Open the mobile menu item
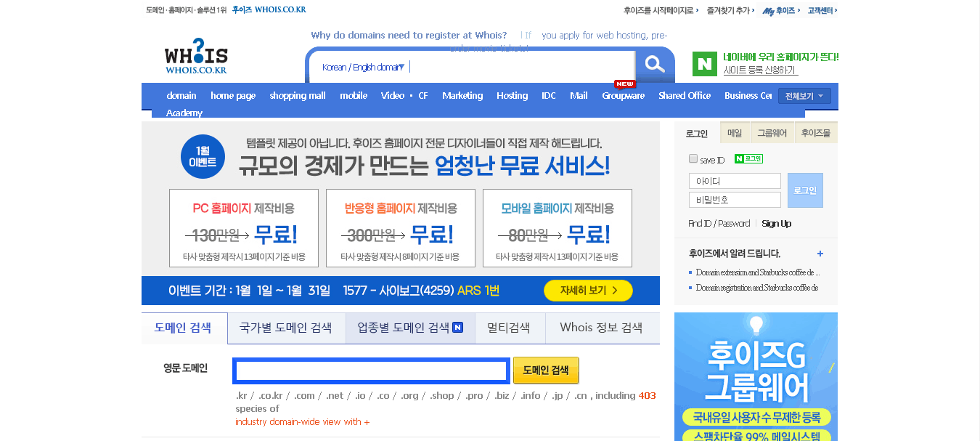The image size is (980, 441). (354, 96)
